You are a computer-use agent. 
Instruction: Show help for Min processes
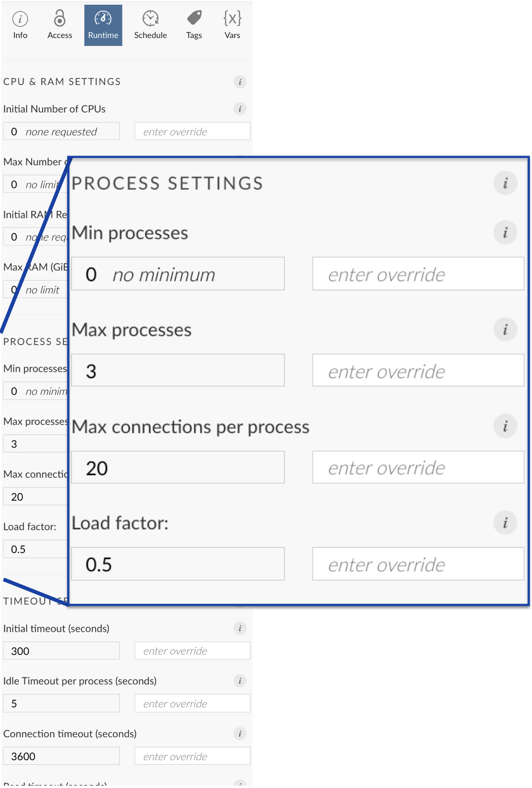click(505, 233)
